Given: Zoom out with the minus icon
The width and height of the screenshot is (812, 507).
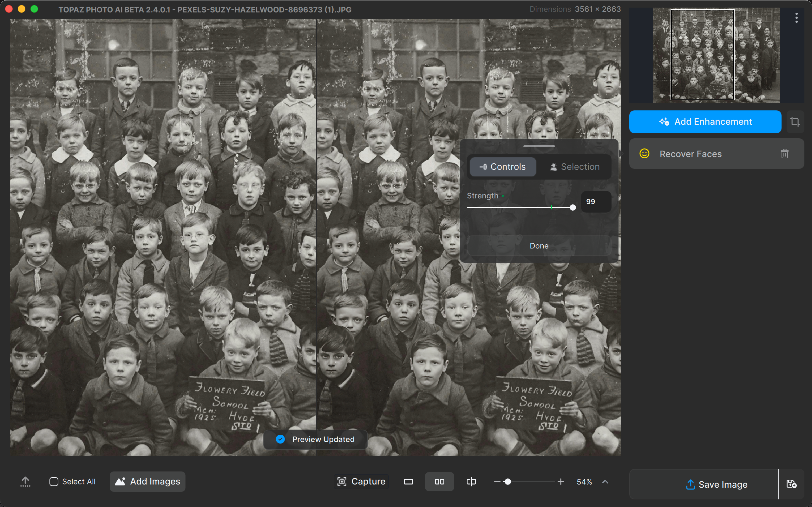Looking at the screenshot, I should coord(497,482).
